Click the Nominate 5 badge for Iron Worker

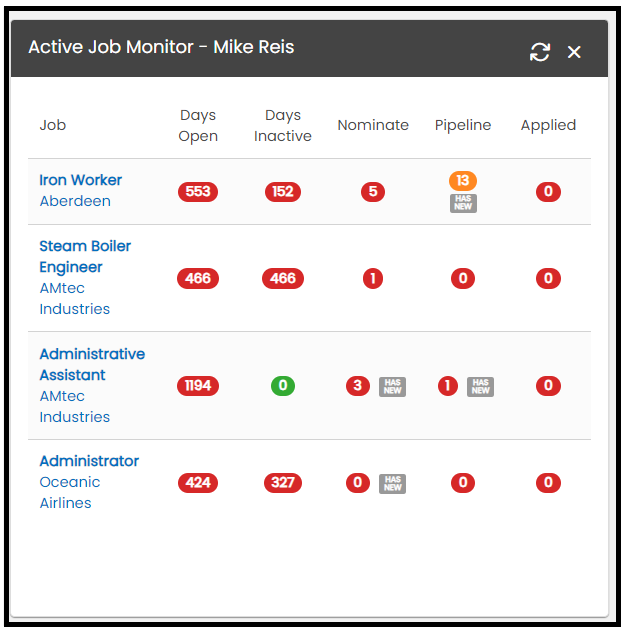tap(373, 192)
